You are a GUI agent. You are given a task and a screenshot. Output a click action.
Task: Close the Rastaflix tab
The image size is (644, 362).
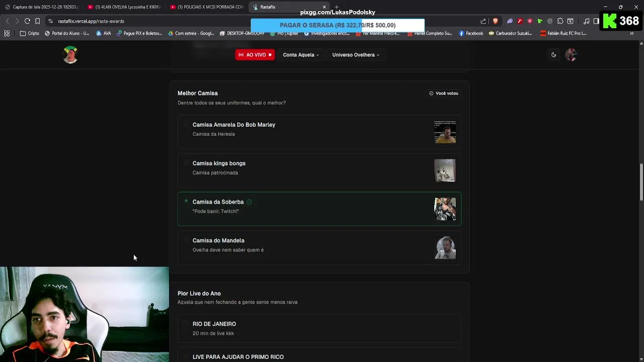click(324, 7)
